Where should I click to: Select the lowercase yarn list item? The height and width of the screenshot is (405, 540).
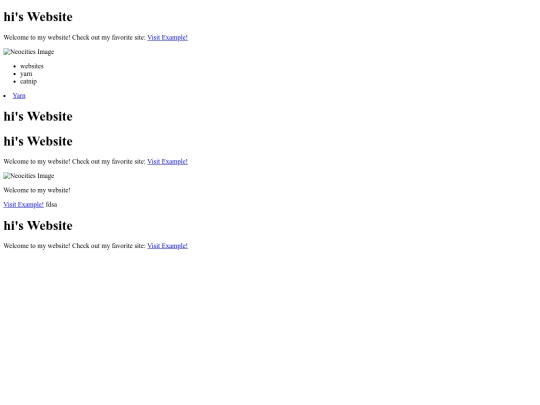click(x=26, y=74)
